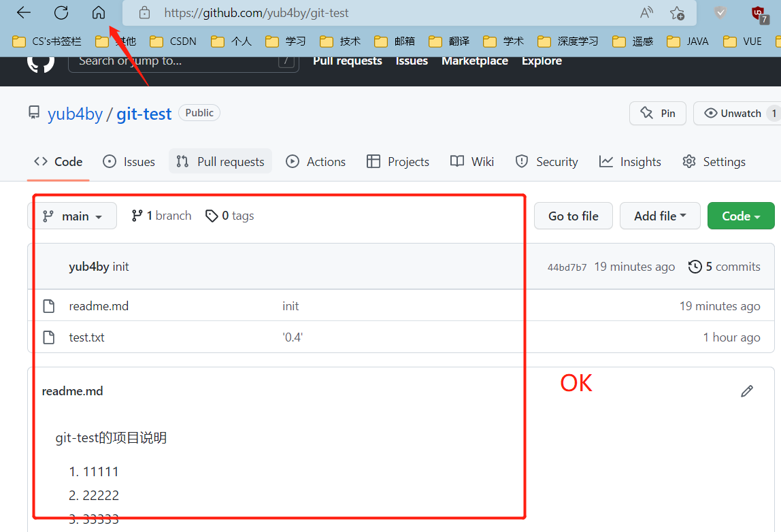The width and height of the screenshot is (781, 532).
Task: Open the read aloud icon in the address bar
Action: 646,12
